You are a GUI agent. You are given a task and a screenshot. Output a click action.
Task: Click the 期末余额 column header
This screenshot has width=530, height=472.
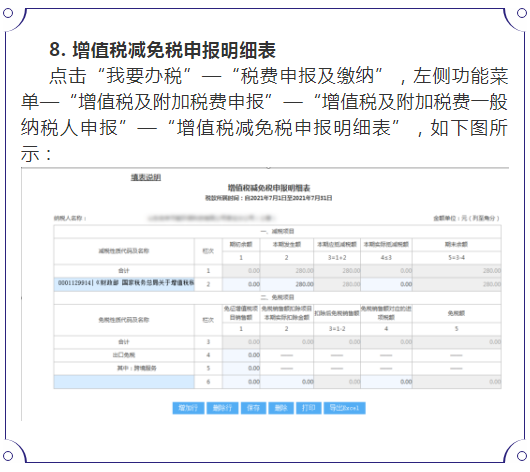[456, 244]
